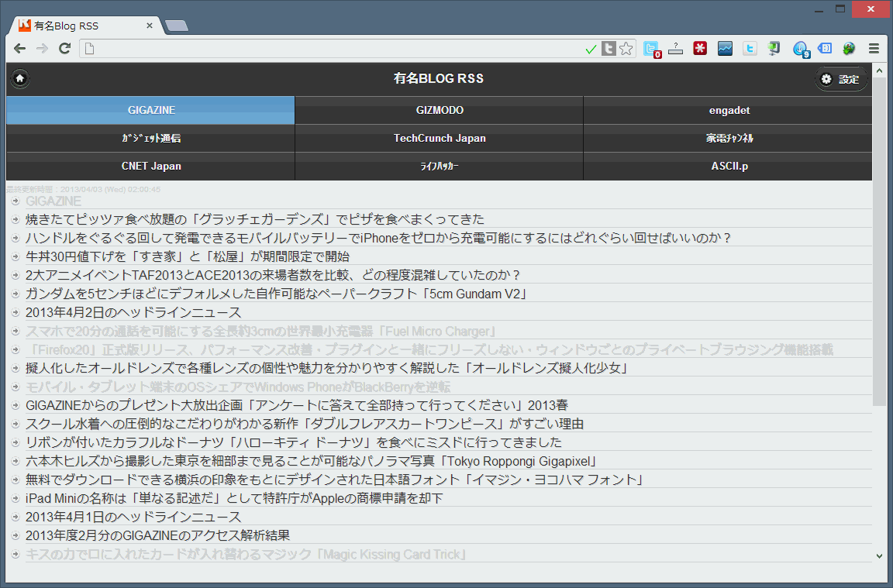The height and width of the screenshot is (588, 893).
Task: Click the scroll down arrow of the page scrollbar
Action: (x=879, y=555)
